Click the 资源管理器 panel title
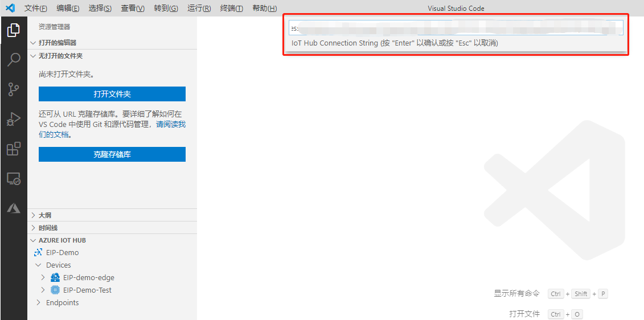The height and width of the screenshot is (320, 644). 54,27
